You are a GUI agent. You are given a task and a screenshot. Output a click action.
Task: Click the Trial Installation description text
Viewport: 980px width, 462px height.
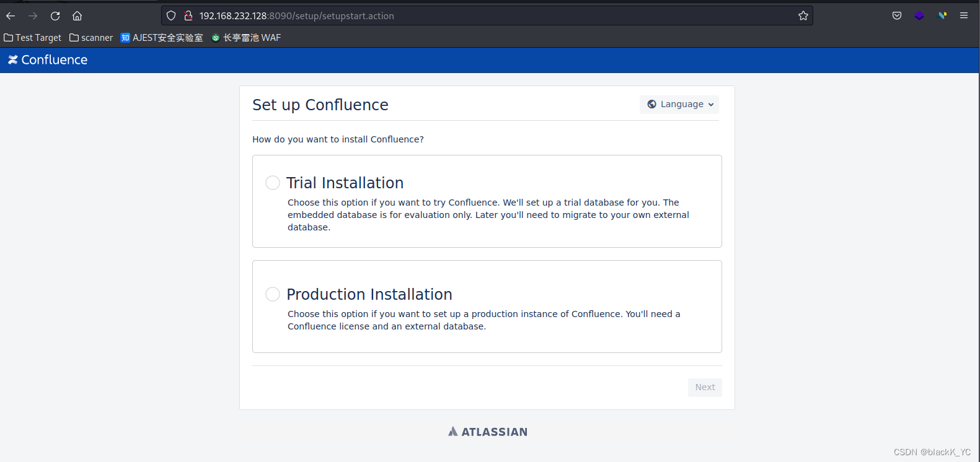click(488, 215)
